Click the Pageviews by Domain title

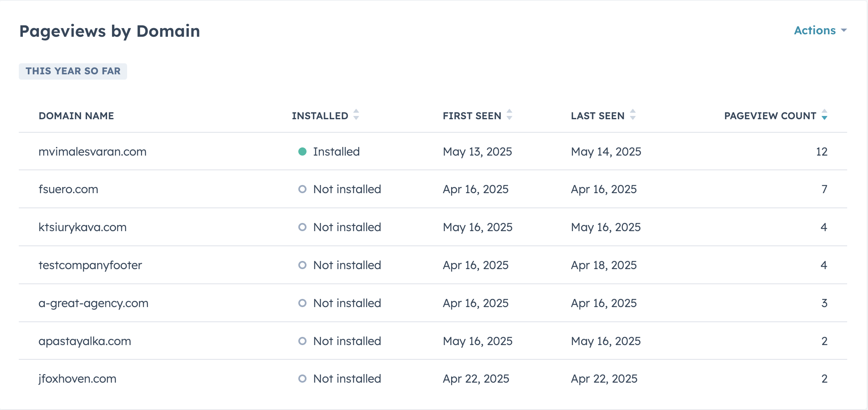point(110,31)
